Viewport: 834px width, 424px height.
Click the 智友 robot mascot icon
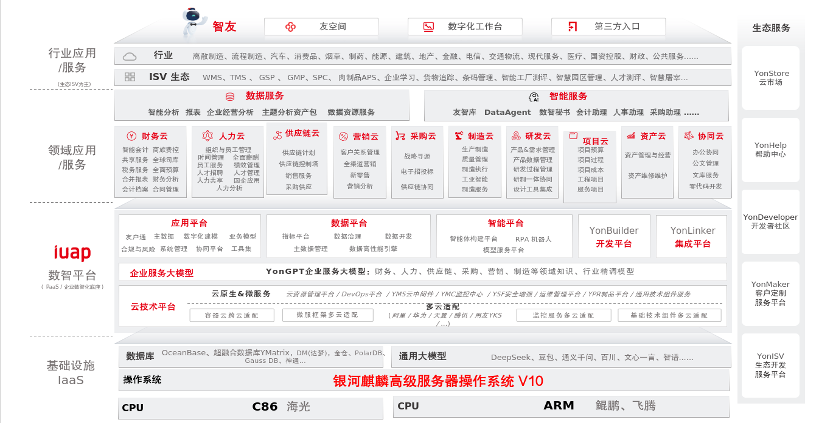(x=193, y=23)
